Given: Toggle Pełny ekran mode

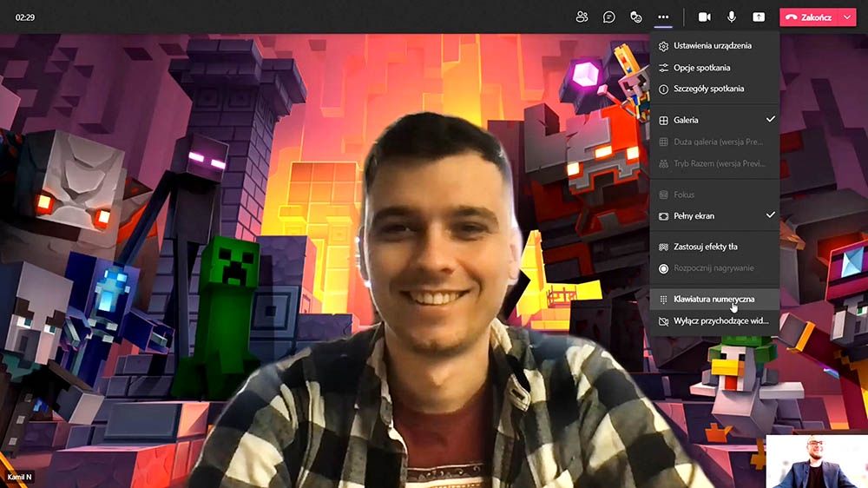Looking at the screenshot, I should [x=714, y=216].
